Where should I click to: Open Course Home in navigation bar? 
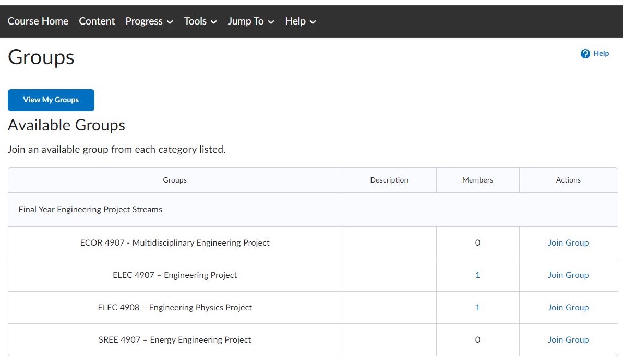click(x=38, y=21)
